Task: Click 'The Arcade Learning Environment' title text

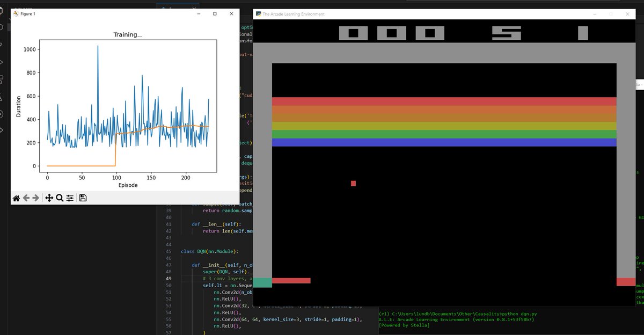Action: (x=294, y=14)
